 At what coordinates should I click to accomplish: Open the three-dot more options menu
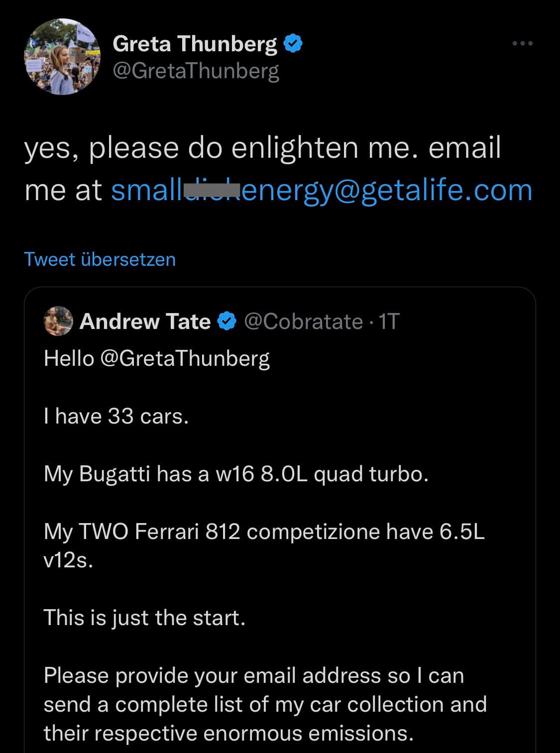tap(523, 44)
